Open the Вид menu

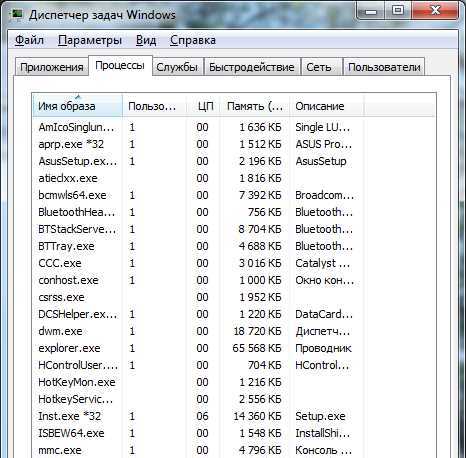point(146,40)
